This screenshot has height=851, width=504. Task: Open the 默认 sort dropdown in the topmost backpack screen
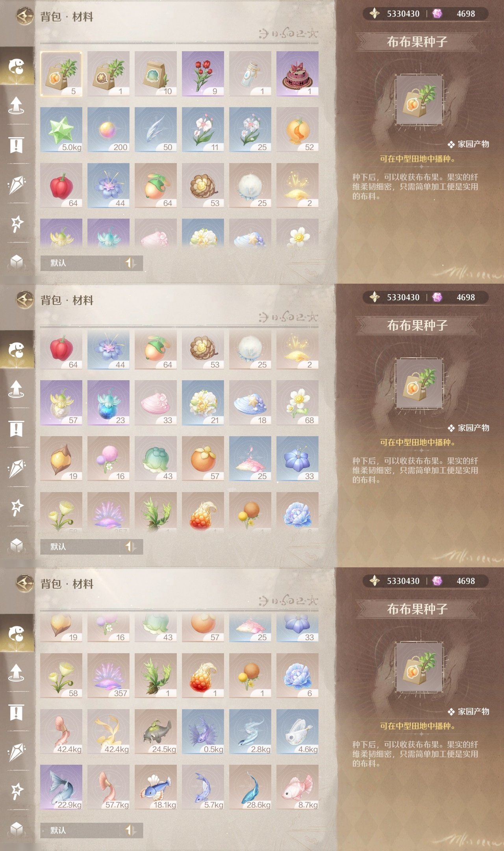pos(80,263)
